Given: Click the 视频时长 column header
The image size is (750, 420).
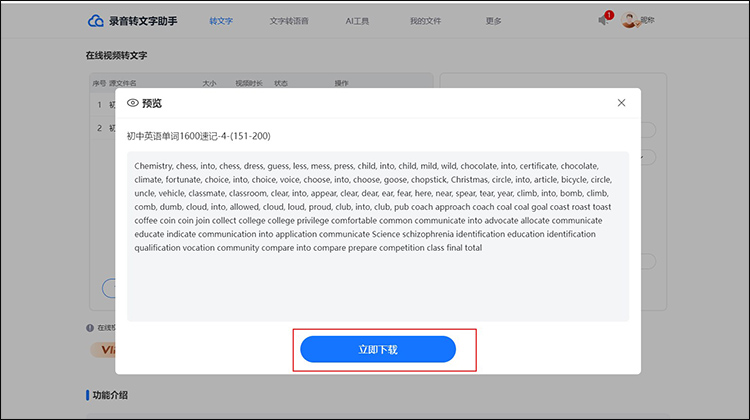Looking at the screenshot, I should (x=249, y=83).
